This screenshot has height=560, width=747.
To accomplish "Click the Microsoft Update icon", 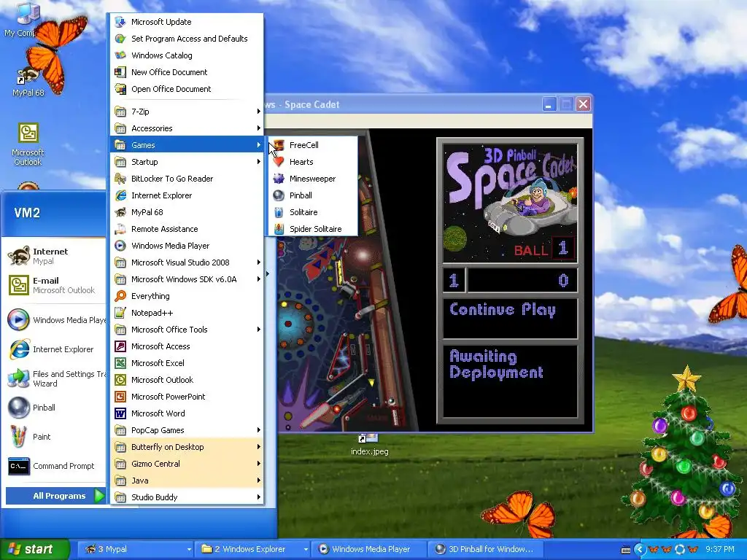I will [120, 22].
